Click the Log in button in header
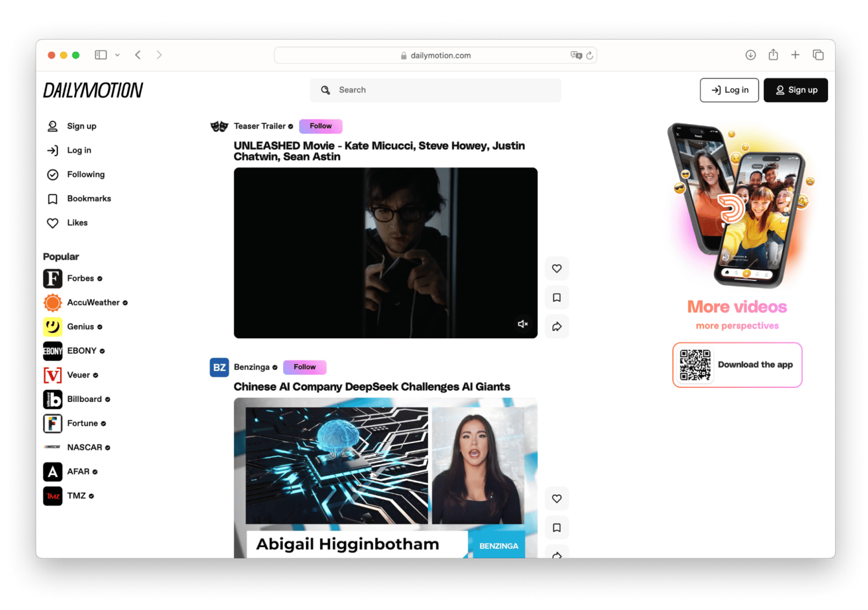Image resolution: width=868 pixels, height=610 pixels. click(729, 90)
